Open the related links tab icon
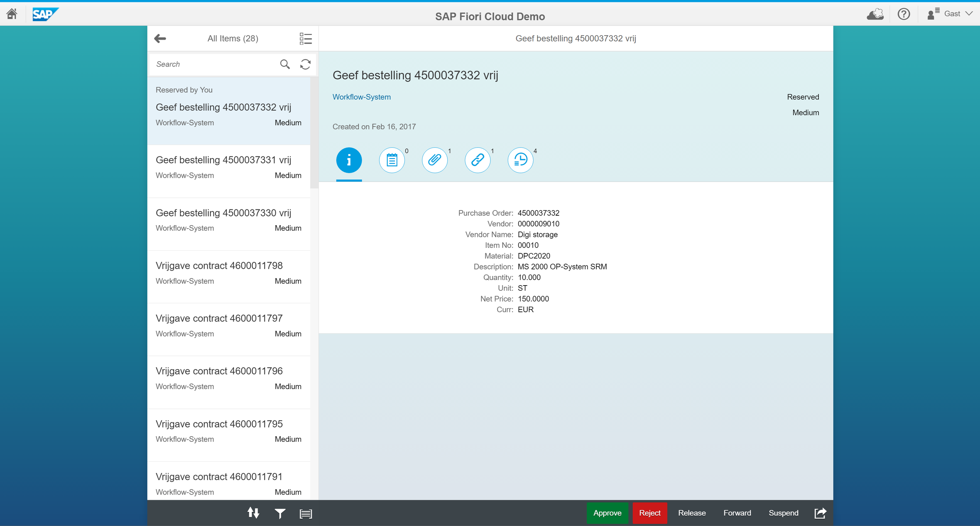 (477, 160)
